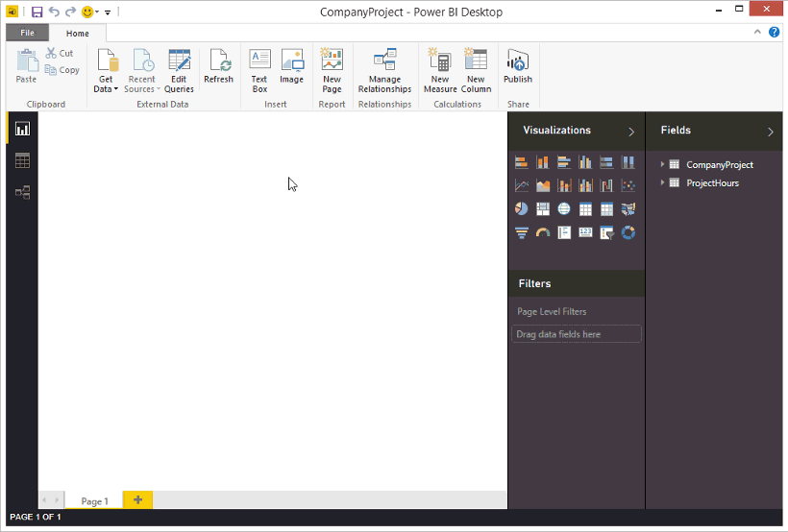
Task: Click the Paste button
Action: [26, 66]
